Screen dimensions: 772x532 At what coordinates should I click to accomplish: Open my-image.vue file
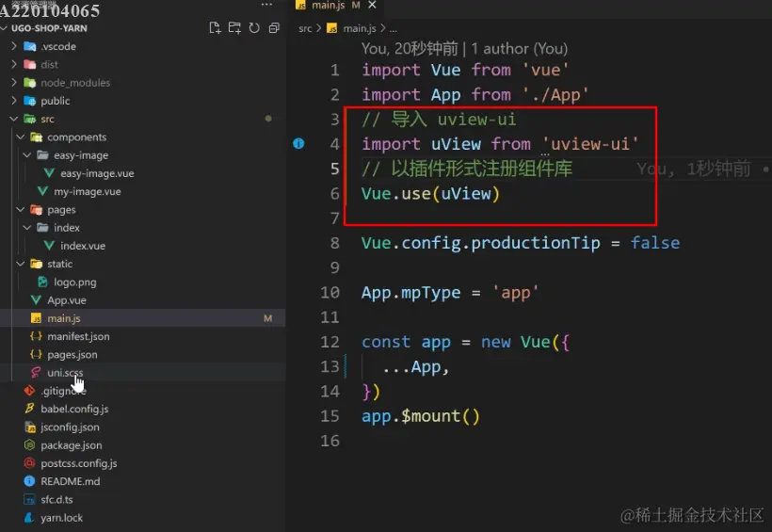pyautogui.click(x=88, y=192)
